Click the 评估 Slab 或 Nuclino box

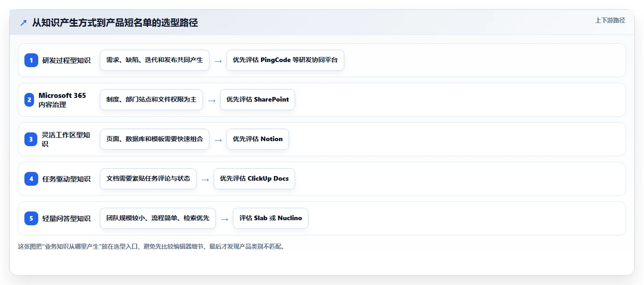(271, 218)
